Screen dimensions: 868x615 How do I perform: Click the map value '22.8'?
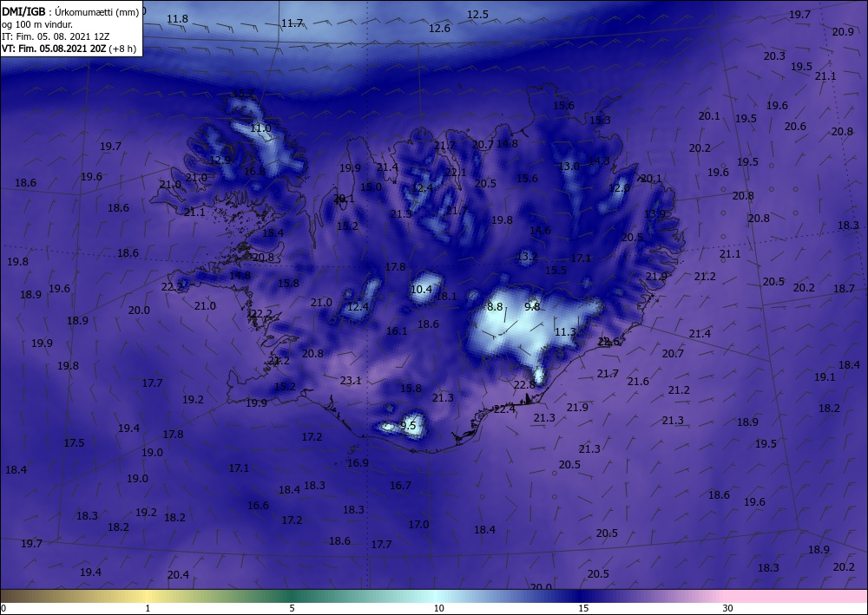pyautogui.click(x=524, y=384)
